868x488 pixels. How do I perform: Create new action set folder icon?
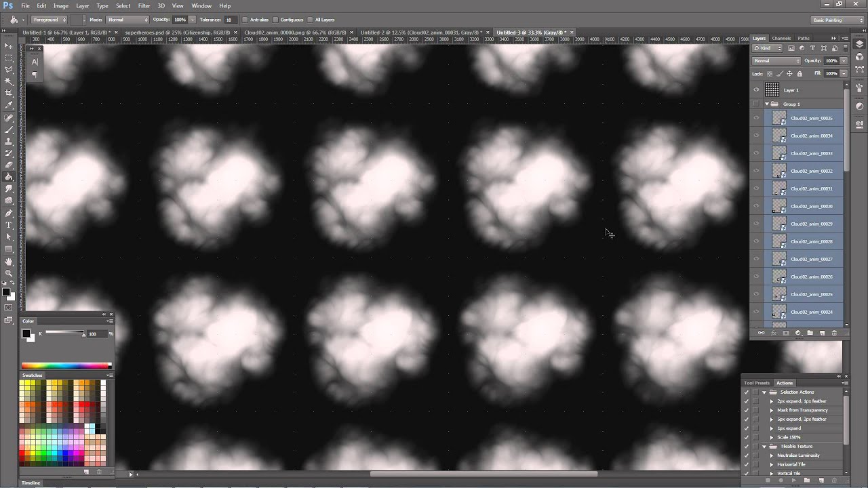tap(806, 480)
